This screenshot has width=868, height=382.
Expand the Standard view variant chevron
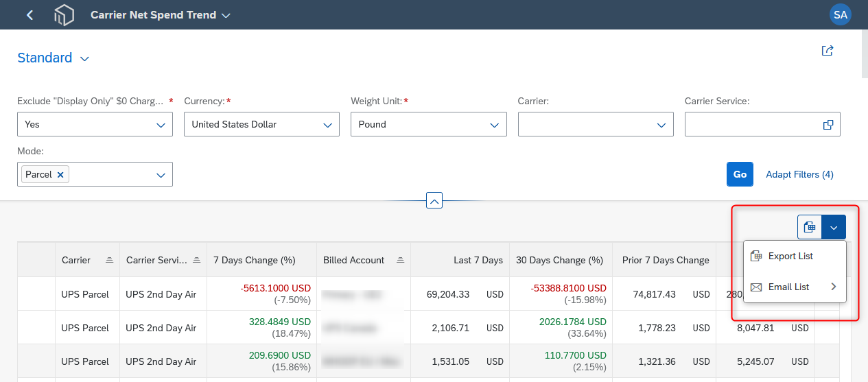[84, 59]
